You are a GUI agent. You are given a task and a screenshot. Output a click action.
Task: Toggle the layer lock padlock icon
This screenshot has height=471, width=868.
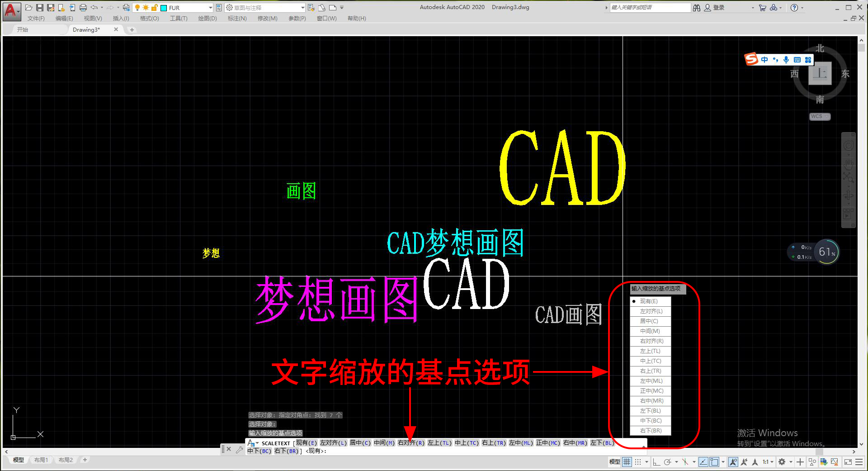[154, 8]
